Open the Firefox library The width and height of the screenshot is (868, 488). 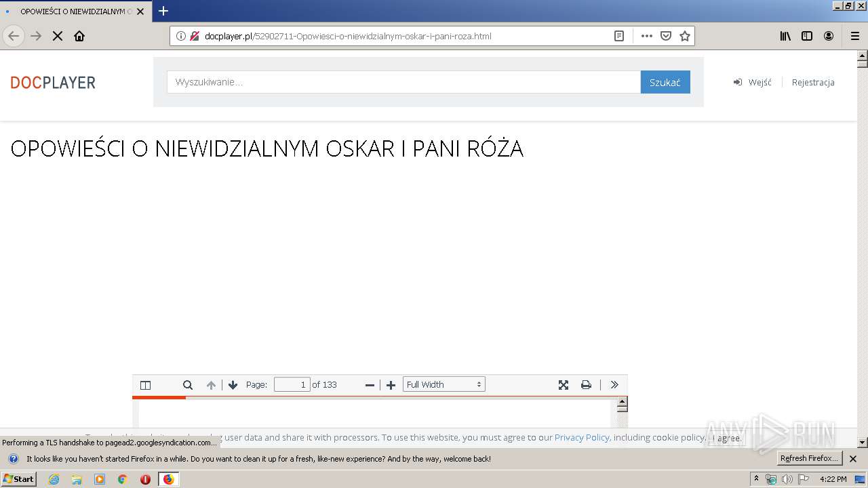(x=785, y=36)
